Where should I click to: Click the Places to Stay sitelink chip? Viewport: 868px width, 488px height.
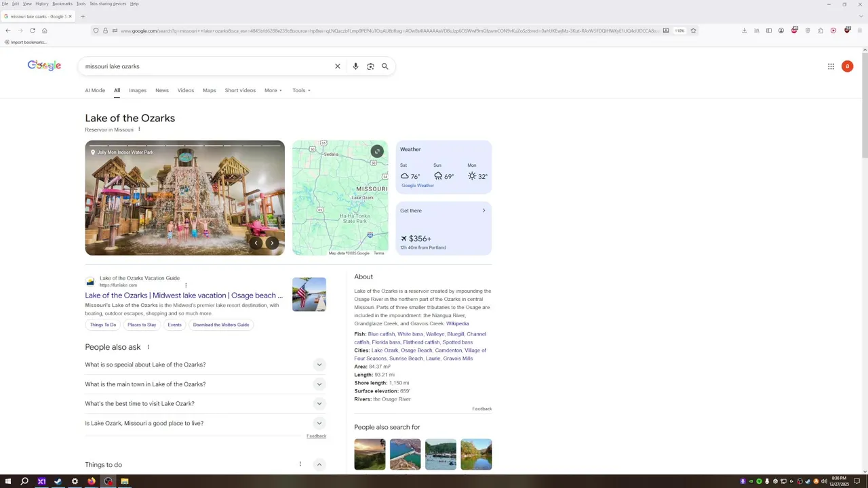142,325
